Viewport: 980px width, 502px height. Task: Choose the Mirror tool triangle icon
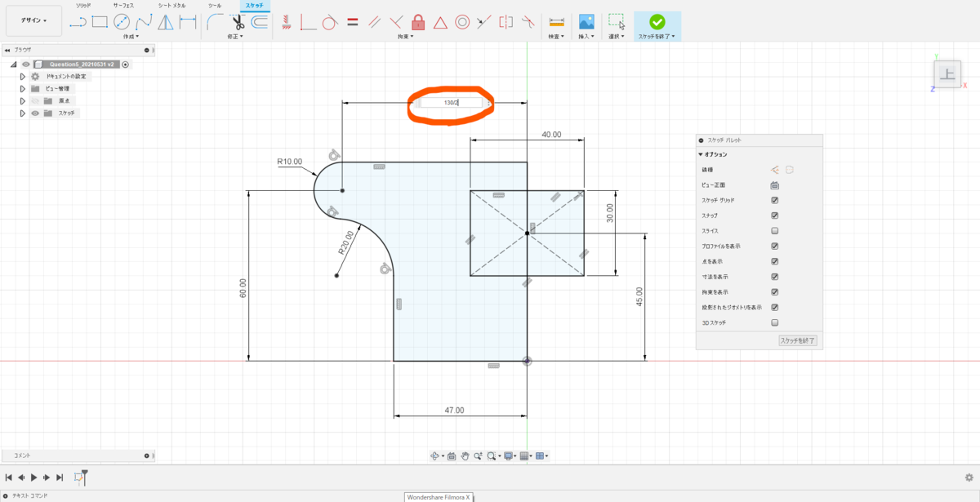point(166,21)
